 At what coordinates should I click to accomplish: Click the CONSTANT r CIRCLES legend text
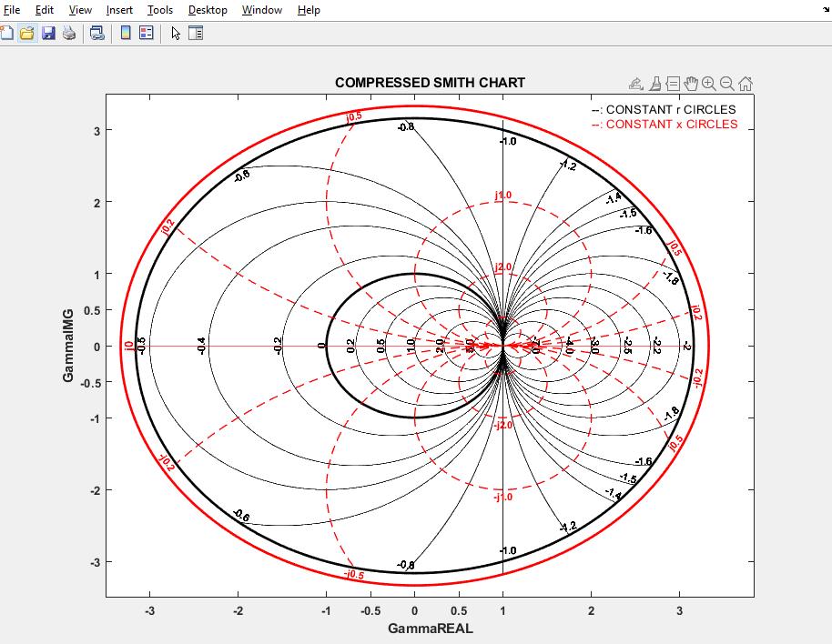pyautogui.click(x=671, y=110)
